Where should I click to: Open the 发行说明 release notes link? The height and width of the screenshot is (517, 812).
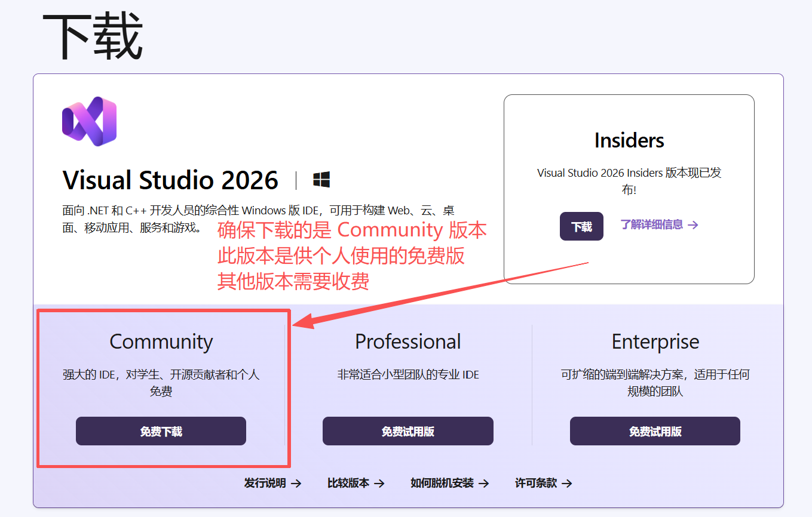265,483
